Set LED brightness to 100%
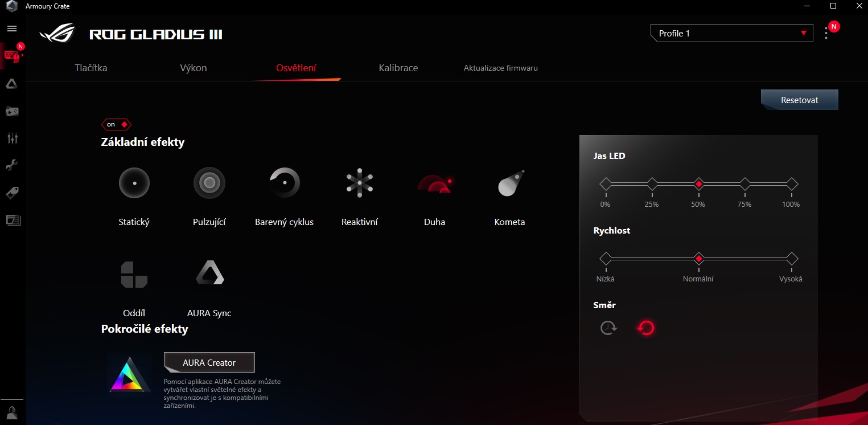Screen dimensions: 868x425 click(x=792, y=184)
